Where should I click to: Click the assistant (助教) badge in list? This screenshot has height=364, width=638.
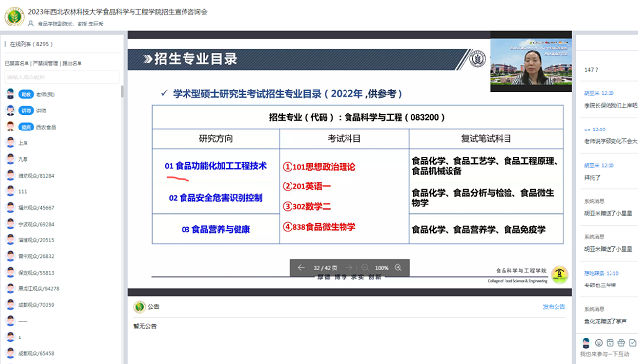coord(27,94)
